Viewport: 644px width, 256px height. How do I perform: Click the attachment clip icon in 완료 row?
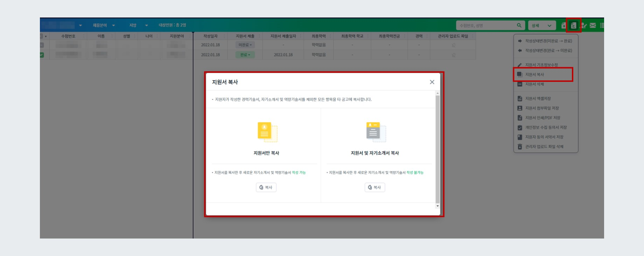click(454, 55)
